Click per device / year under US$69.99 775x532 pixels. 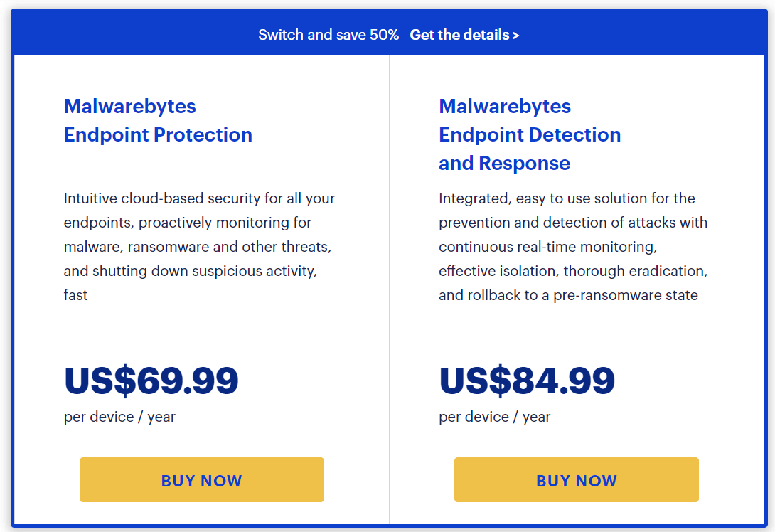(x=119, y=417)
